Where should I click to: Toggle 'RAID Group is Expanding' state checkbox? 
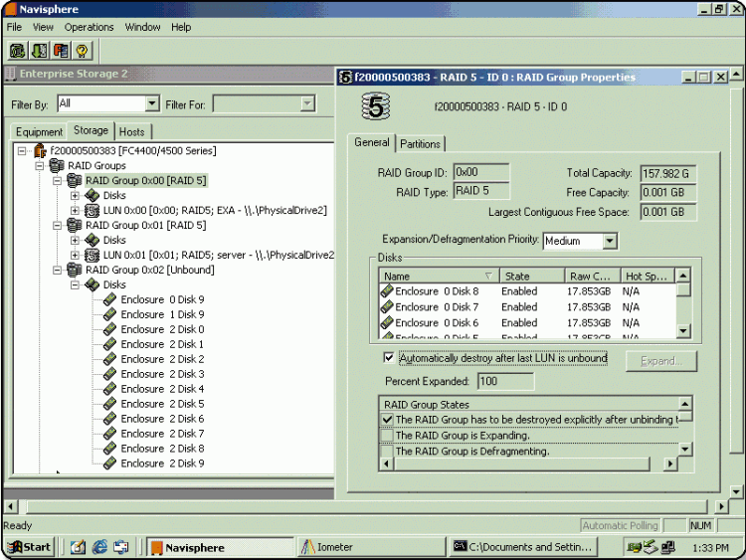(x=387, y=436)
